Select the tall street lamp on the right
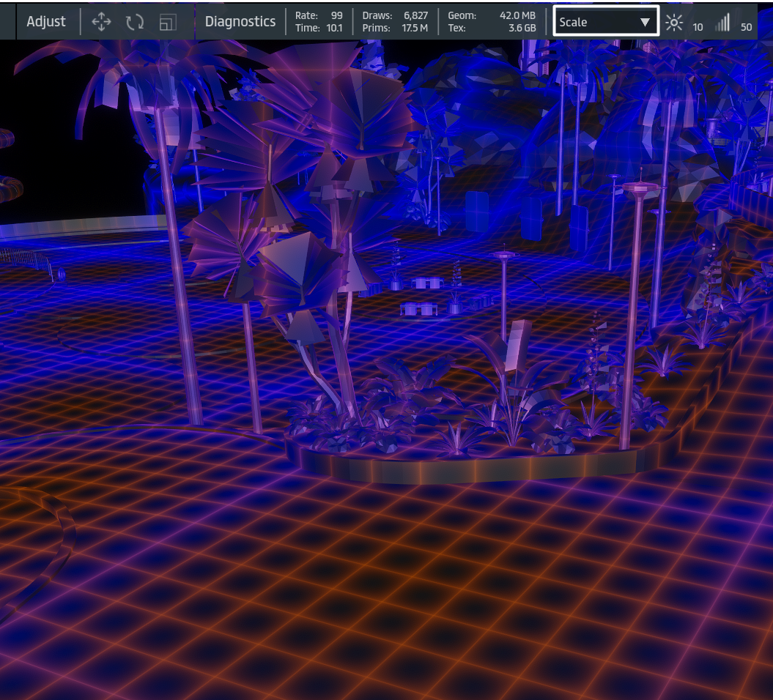Screen dimensions: 773x700 [x=632, y=315]
